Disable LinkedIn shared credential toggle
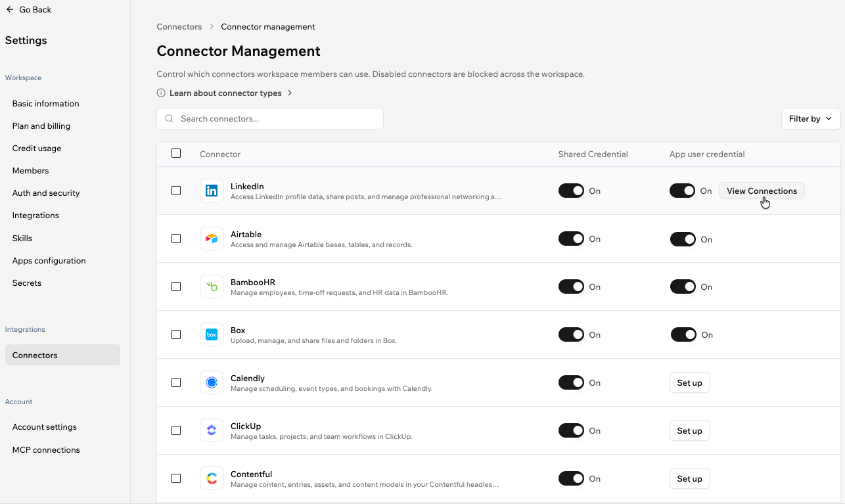This screenshot has height=504, width=845. tap(571, 191)
